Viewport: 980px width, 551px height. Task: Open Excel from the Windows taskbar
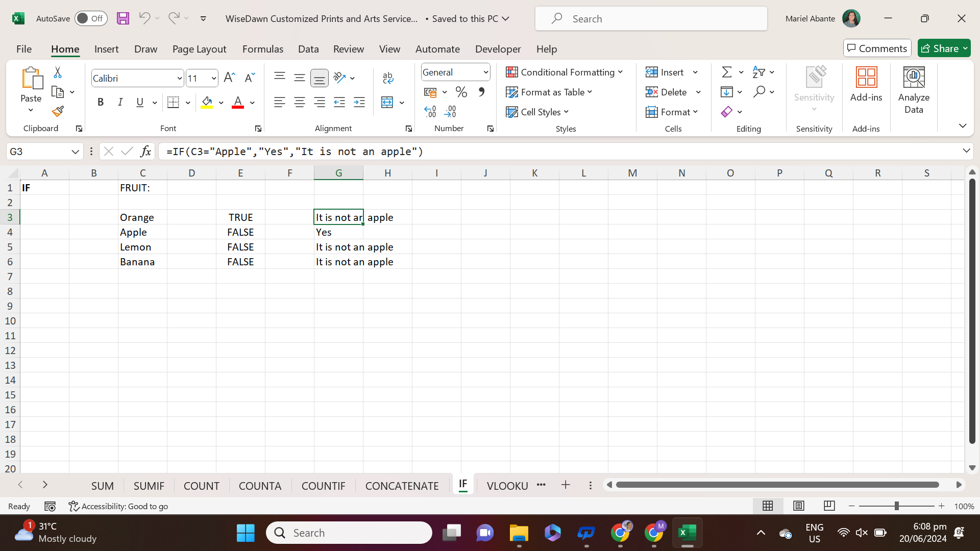pyautogui.click(x=687, y=533)
